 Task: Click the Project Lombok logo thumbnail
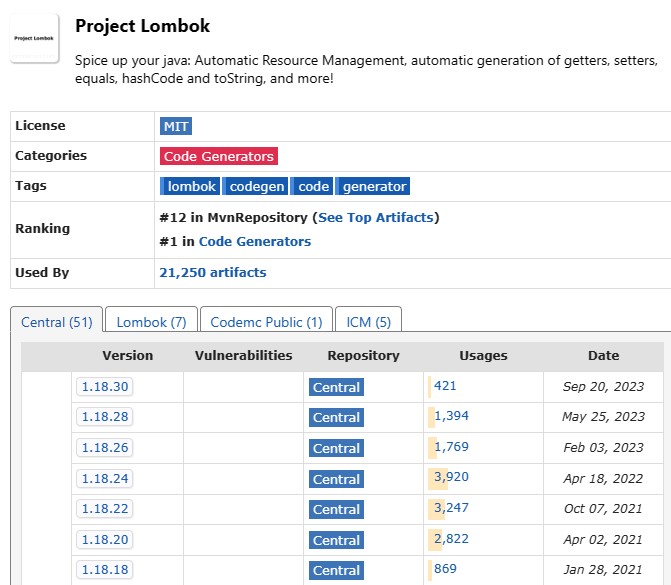pos(35,38)
